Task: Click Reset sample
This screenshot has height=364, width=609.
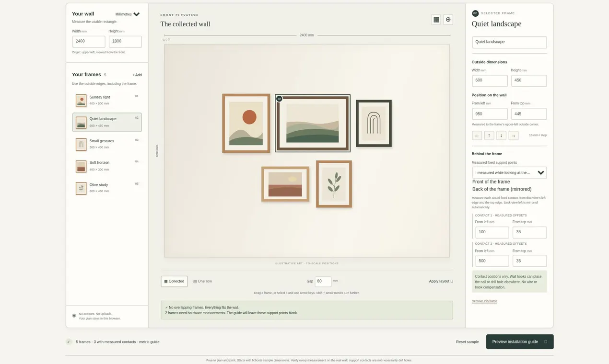Action: 467,341
